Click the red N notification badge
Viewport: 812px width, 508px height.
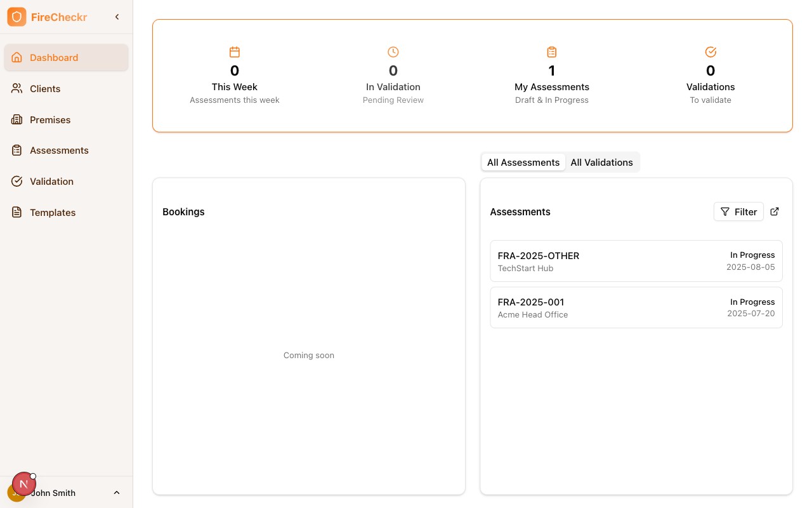coord(23,485)
